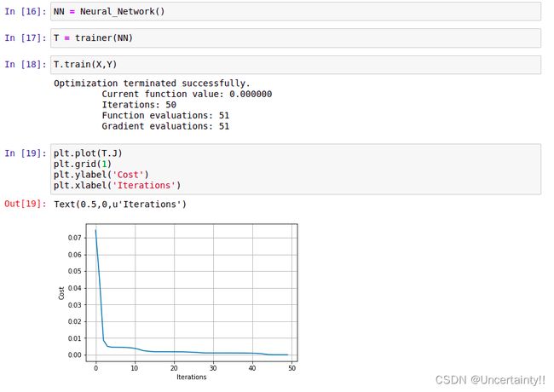This screenshot has width=554, height=392.
Task: Click the plt.ylabel('Cost') line
Action: 101,175
